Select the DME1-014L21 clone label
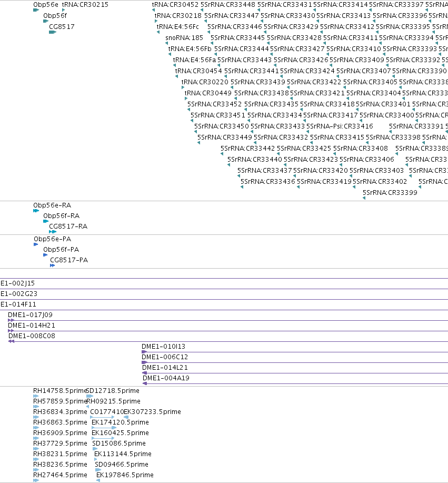Image resolution: width=448 pixels, height=483 pixels. pyautogui.click(x=165, y=368)
